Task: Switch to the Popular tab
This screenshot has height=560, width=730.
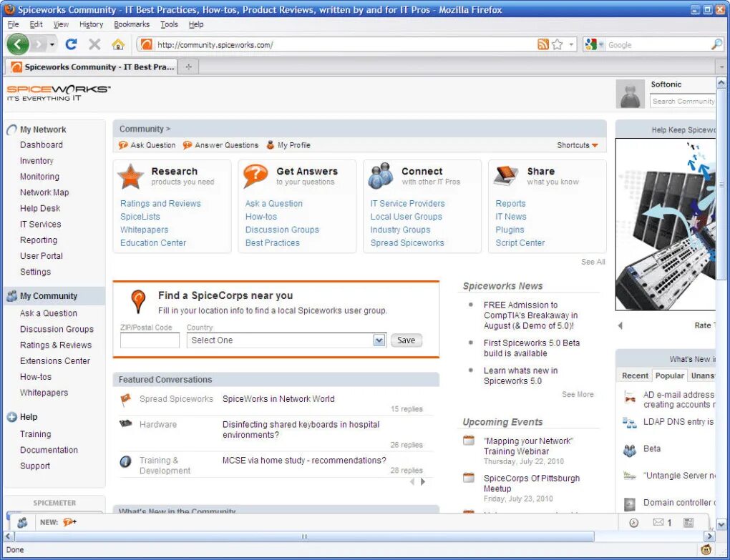Action: click(669, 375)
